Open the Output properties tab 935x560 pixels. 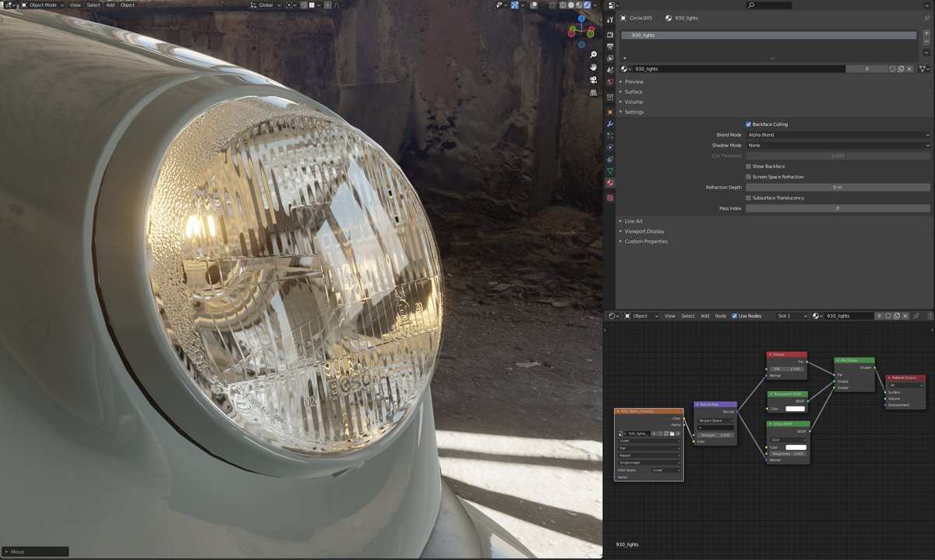pos(610,47)
